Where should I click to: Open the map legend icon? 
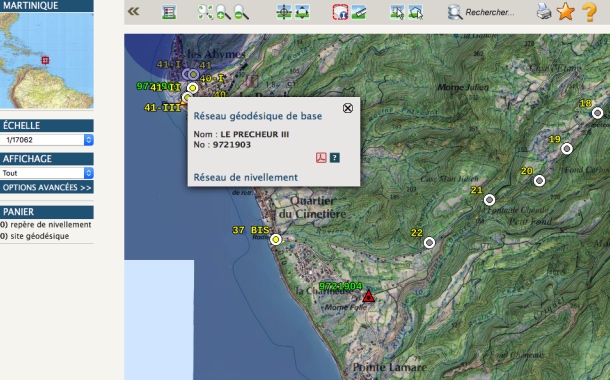[169, 12]
